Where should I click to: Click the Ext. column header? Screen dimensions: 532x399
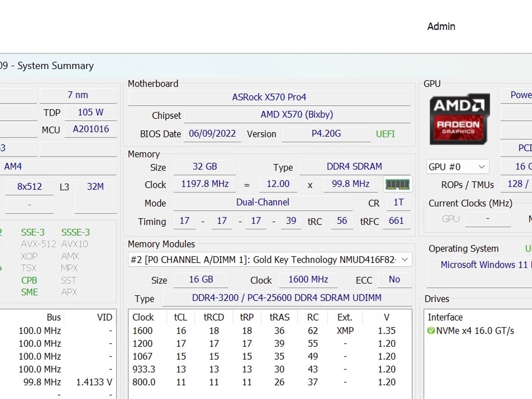345,317
